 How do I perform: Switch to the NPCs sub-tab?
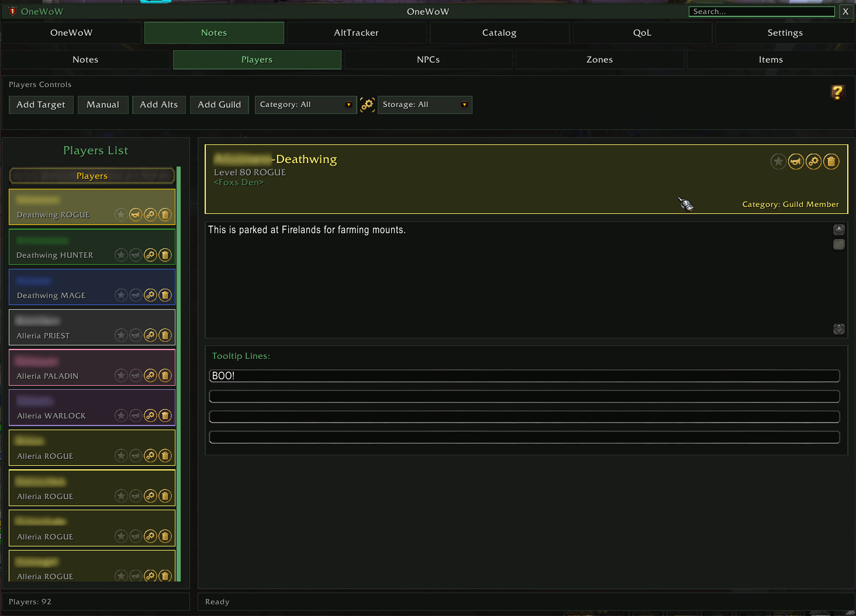point(428,60)
